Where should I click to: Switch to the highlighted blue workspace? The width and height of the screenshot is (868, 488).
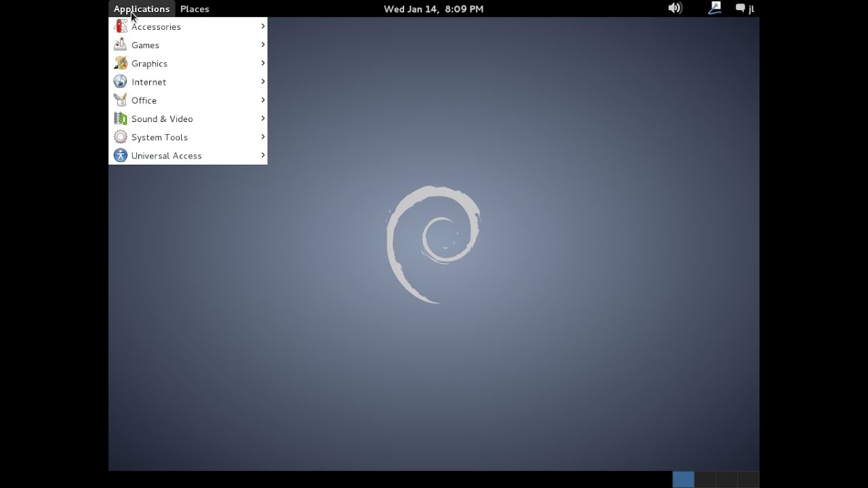click(684, 479)
